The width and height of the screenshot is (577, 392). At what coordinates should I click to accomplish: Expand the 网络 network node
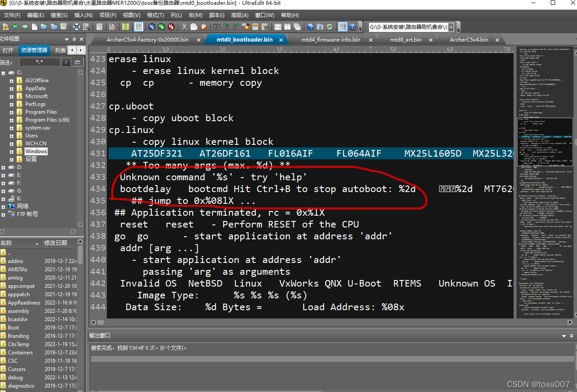pyautogui.click(x=4, y=206)
